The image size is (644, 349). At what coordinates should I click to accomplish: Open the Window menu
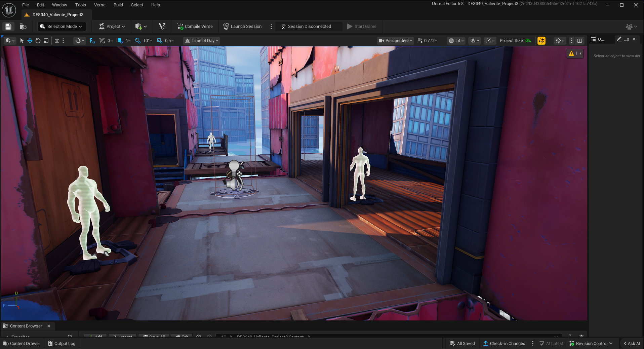click(x=59, y=5)
